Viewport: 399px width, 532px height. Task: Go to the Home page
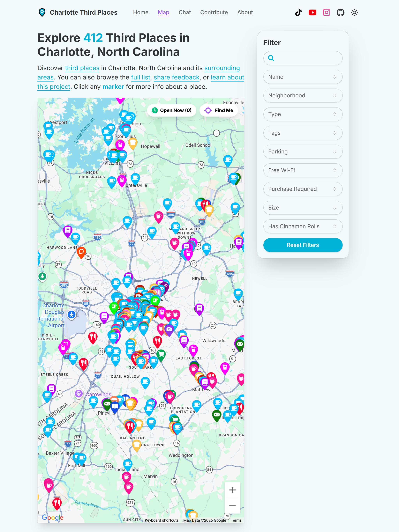point(141,12)
